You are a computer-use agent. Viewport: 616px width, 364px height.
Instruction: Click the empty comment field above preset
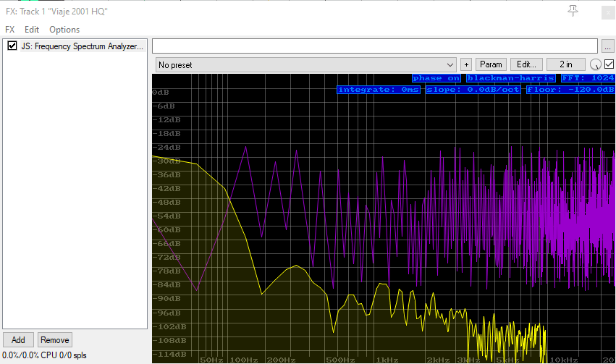(375, 46)
